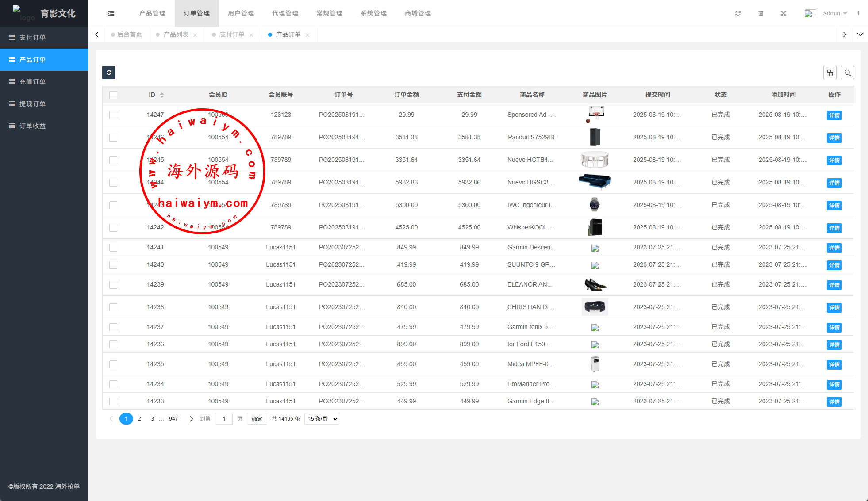
Task: Go to pagination page 2
Action: click(139, 419)
